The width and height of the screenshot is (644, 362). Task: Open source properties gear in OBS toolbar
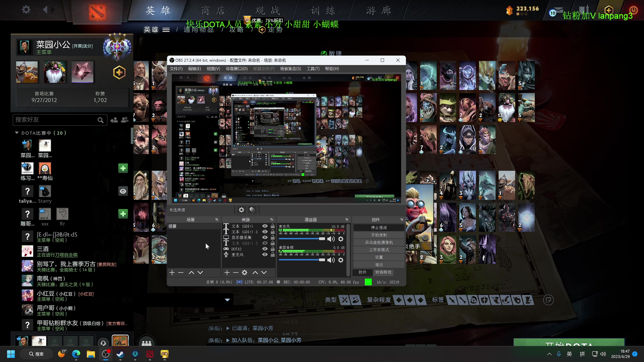tap(241, 210)
